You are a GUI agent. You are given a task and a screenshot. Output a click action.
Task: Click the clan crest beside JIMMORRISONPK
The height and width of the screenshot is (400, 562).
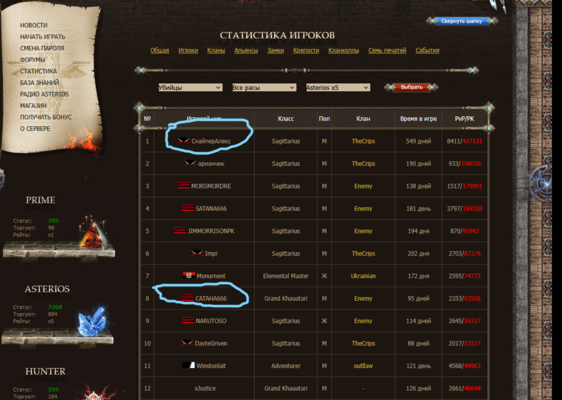[x=180, y=230]
